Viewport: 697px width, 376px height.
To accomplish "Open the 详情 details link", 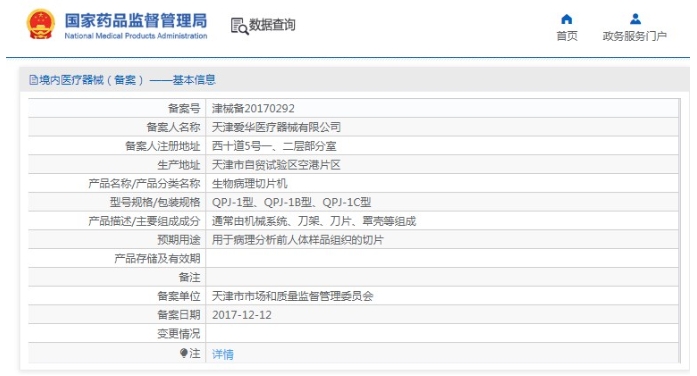I will [223, 354].
